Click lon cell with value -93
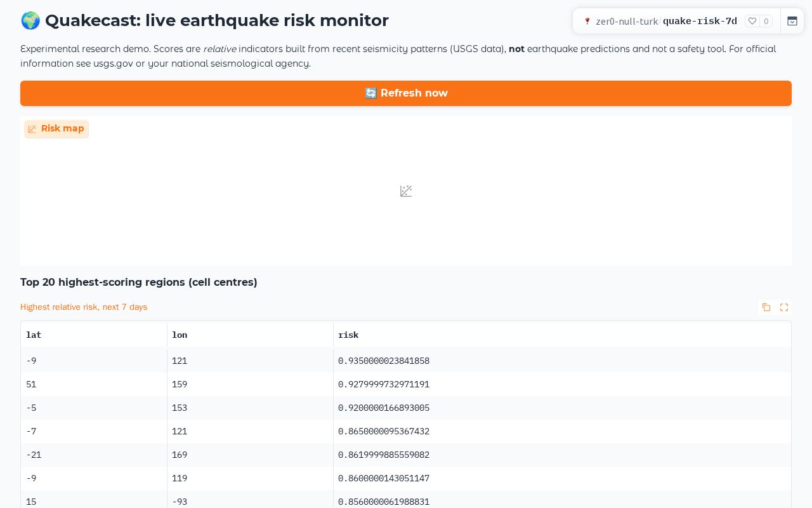This screenshot has height=508, width=812. coord(250,500)
